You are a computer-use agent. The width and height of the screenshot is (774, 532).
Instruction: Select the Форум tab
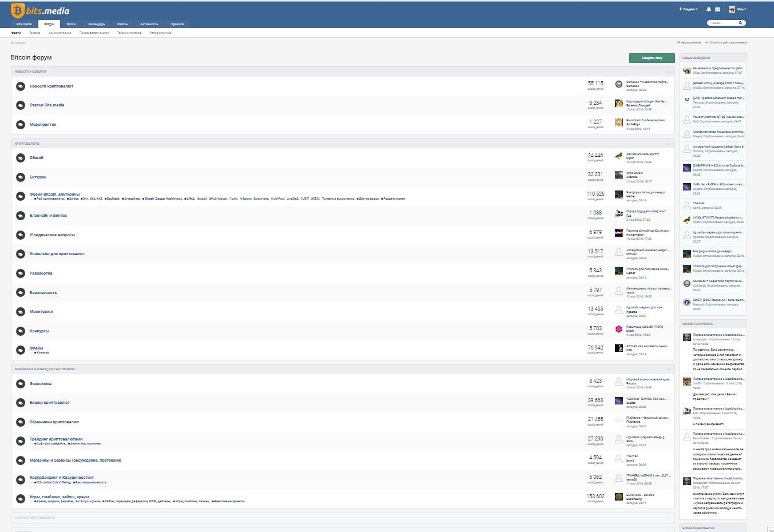coord(49,24)
